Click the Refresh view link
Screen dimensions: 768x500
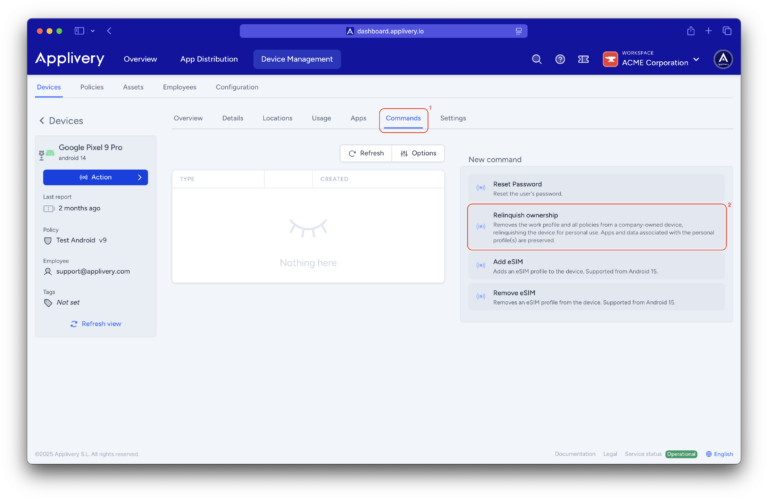pyautogui.click(x=96, y=324)
